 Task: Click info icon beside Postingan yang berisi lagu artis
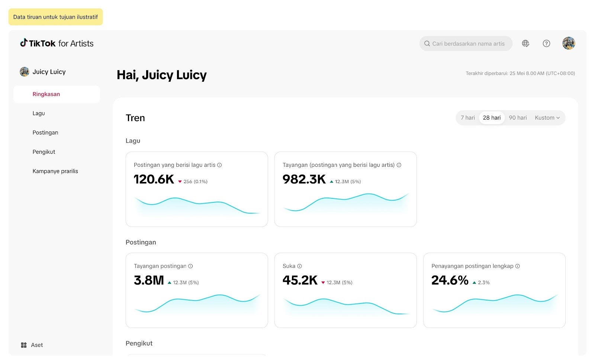click(x=219, y=165)
